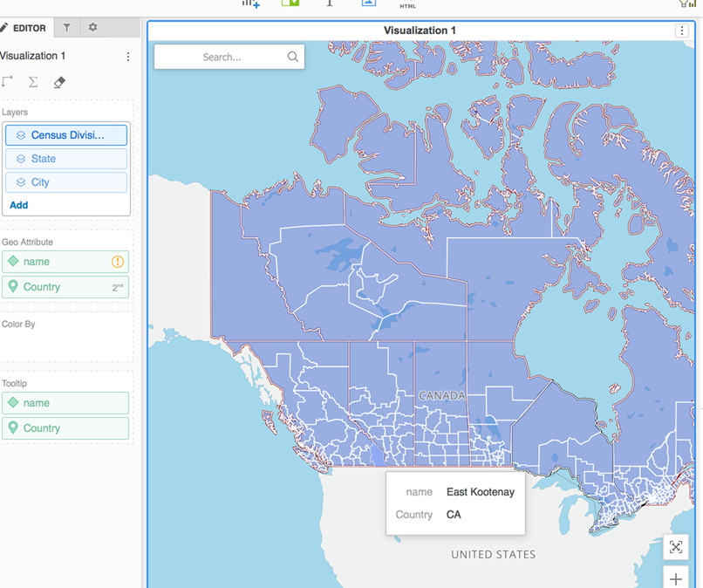The width and height of the screenshot is (703, 588).
Task: Select the Census Divisi... layer
Action: pos(66,135)
